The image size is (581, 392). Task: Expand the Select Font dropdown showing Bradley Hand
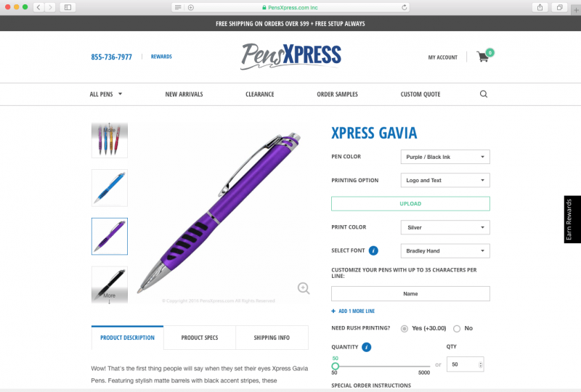pos(445,251)
